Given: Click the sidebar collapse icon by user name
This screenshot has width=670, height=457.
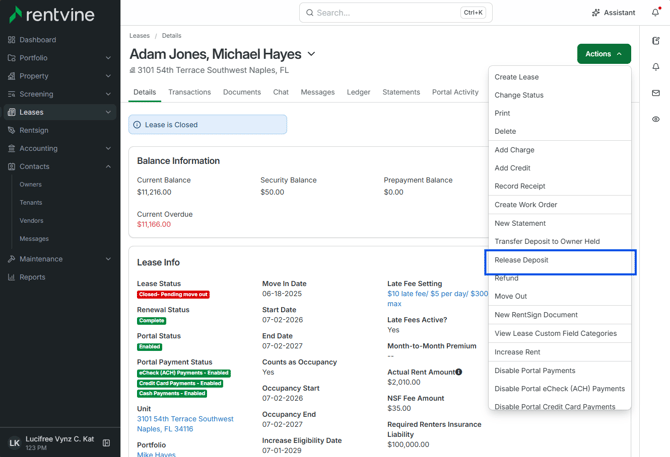Looking at the screenshot, I should 106,443.
